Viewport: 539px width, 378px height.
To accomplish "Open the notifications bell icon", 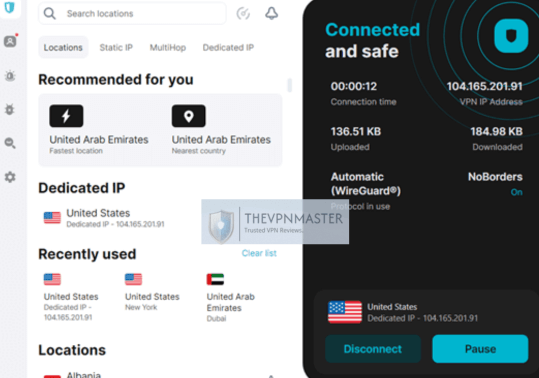I will tap(271, 13).
